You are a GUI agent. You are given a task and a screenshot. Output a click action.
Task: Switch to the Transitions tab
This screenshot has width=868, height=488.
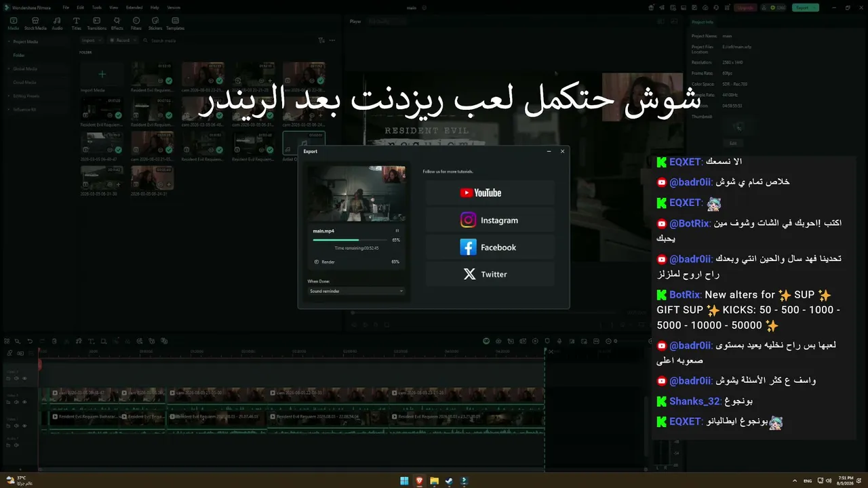[97, 24]
